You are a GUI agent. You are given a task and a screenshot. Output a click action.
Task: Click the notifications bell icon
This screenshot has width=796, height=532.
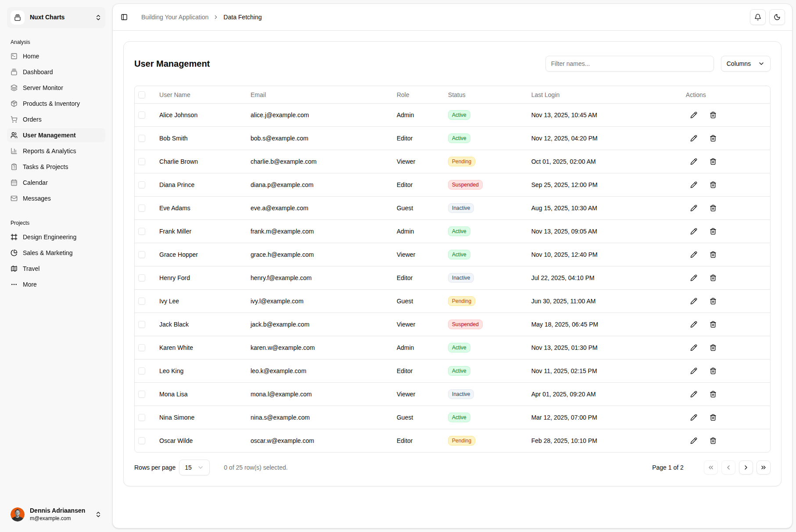click(x=757, y=17)
